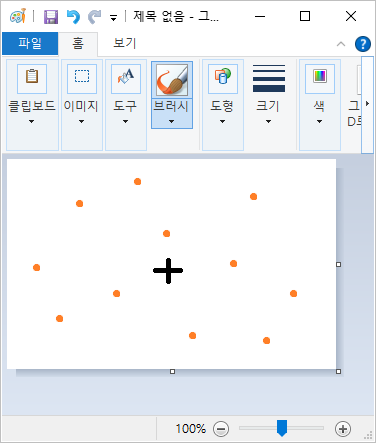Open the 크기 size dropdown arrow
The width and height of the screenshot is (376, 443).
[x=268, y=122]
